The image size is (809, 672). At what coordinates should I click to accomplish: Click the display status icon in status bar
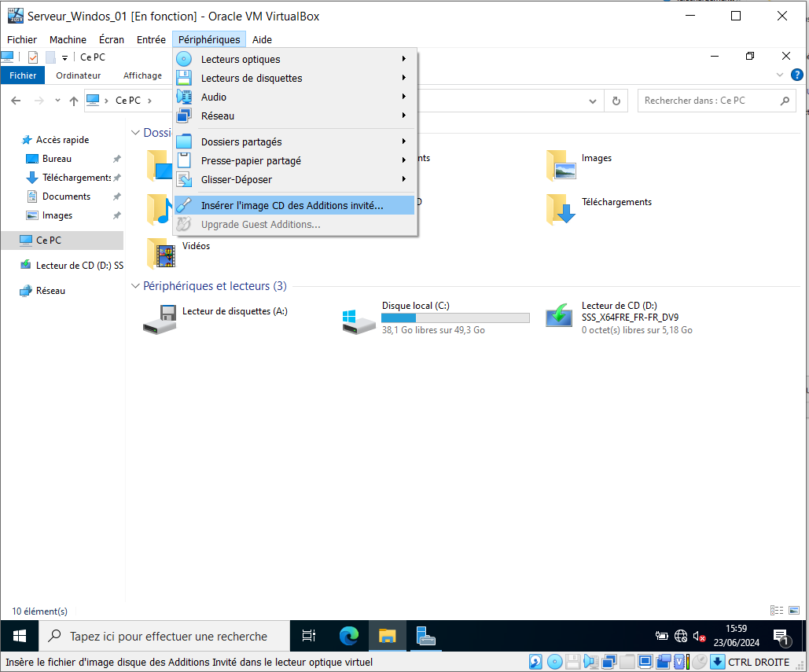[645, 662]
